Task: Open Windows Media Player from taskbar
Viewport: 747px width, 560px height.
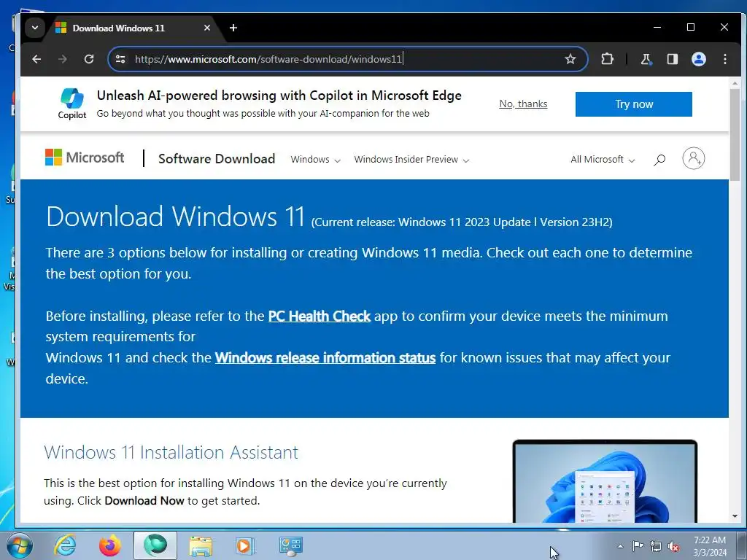Action: (245, 545)
